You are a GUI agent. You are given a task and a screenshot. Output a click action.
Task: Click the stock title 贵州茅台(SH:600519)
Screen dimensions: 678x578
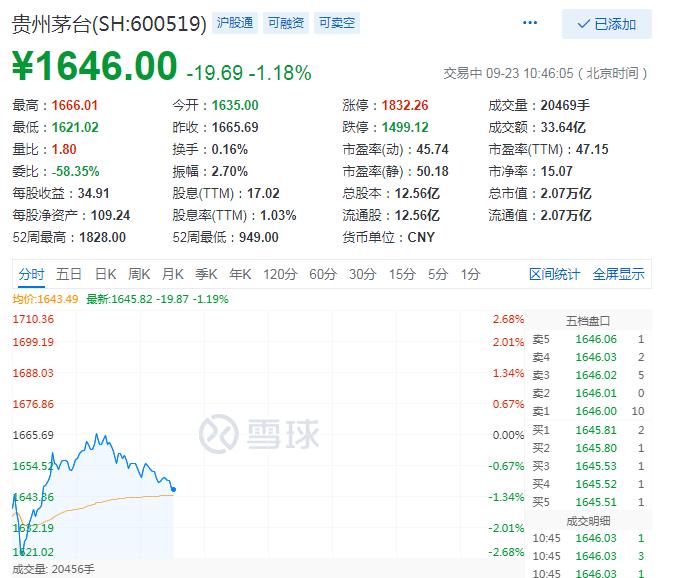click(109, 24)
